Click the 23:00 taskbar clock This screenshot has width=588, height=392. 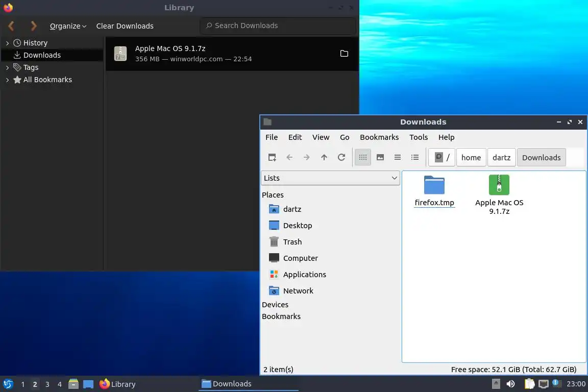576,384
